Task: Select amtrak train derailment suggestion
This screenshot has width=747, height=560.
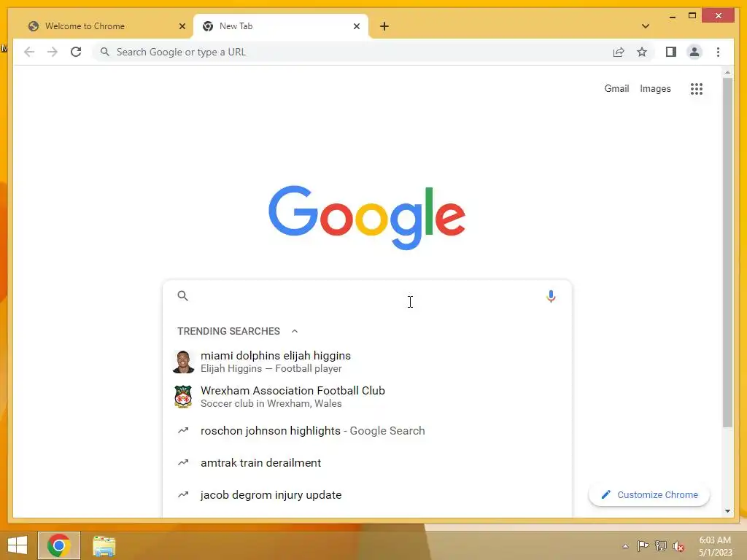Action: pos(367,462)
